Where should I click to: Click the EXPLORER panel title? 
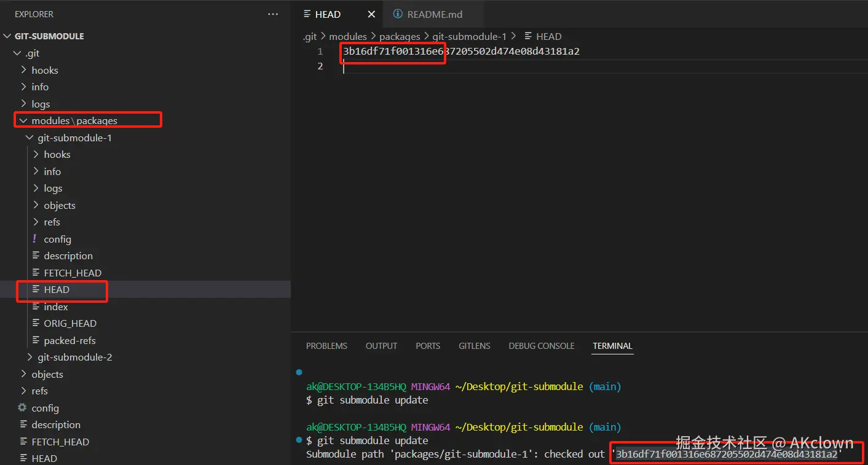[34, 14]
